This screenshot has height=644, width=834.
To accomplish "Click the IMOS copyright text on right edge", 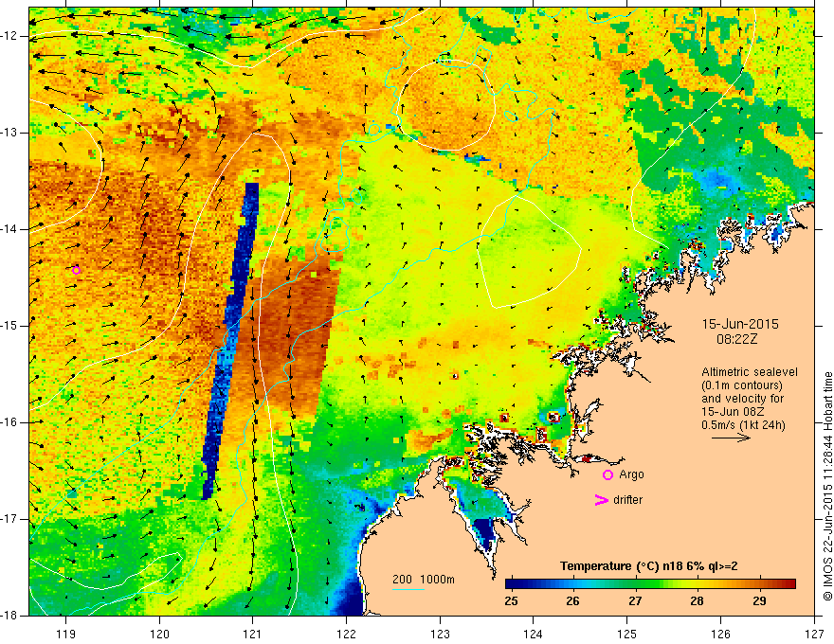I will point(827,486).
